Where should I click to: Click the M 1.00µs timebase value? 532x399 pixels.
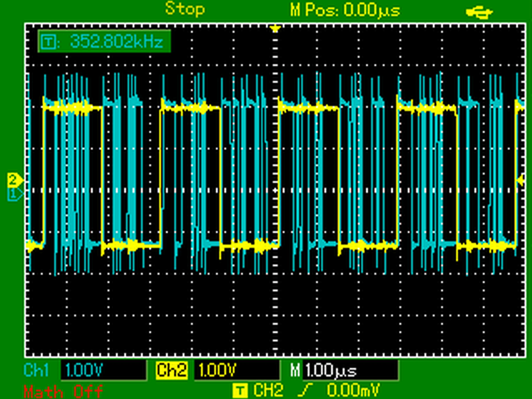pyautogui.click(x=350, y=370)
